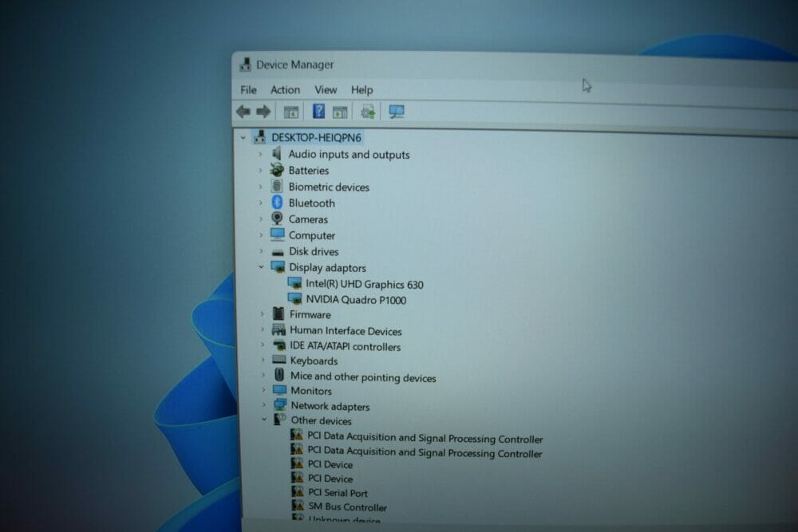Screen dimensions: 798x532
Task: Select the Disk drives label
Action: point(314,251)
